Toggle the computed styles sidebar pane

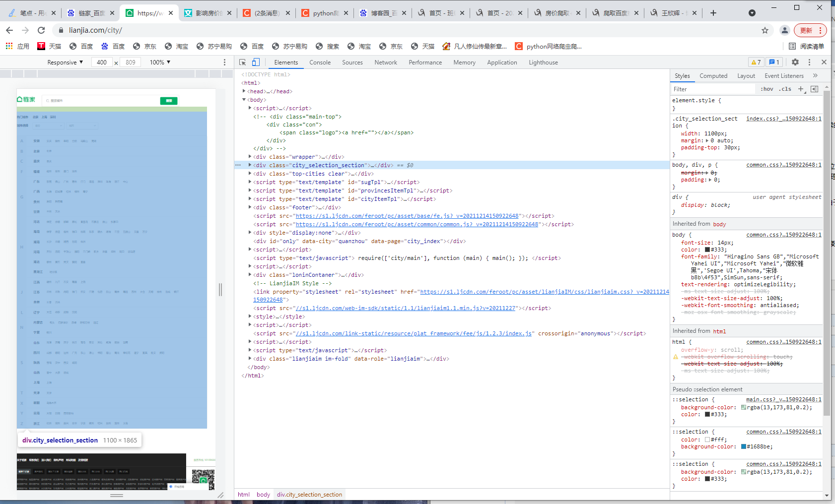[814, 89]
